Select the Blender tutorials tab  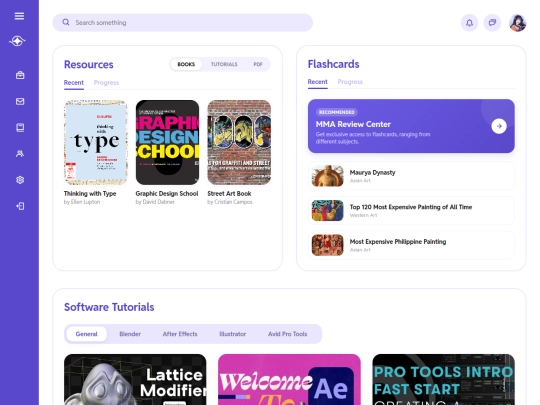click(130, 334)
